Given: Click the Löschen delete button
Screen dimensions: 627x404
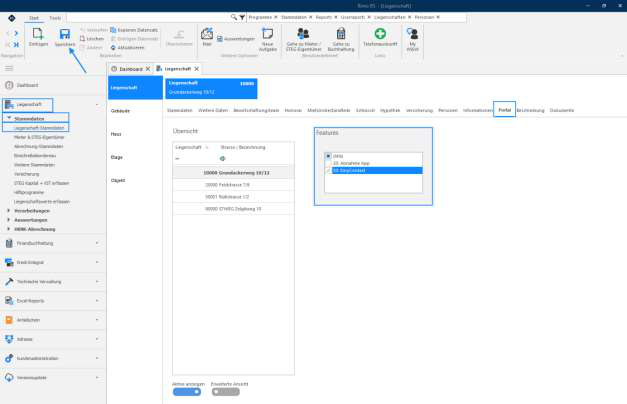Looking at the screenshot, I should coord(92,39).
